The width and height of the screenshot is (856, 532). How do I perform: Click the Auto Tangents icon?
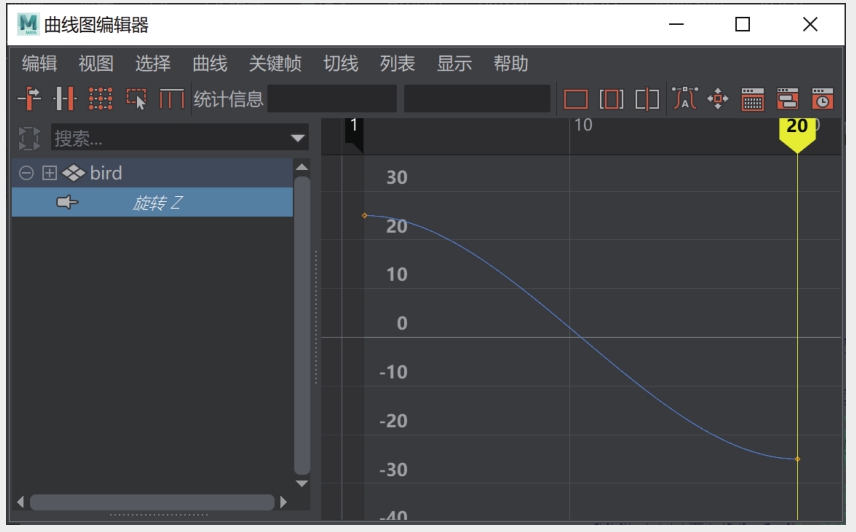click(x=684, y=99)
